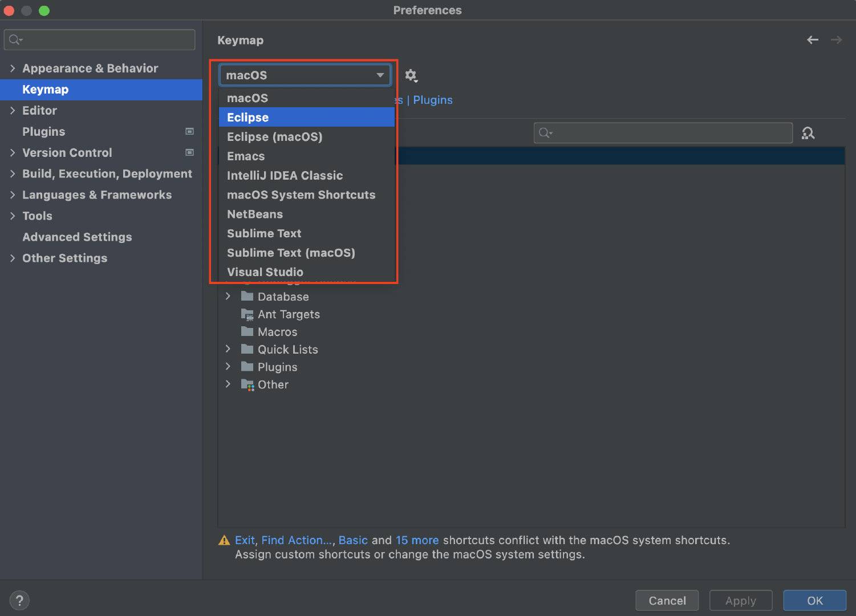Open the help question mark button
This screenshot has height=616, width=856.
19,600
